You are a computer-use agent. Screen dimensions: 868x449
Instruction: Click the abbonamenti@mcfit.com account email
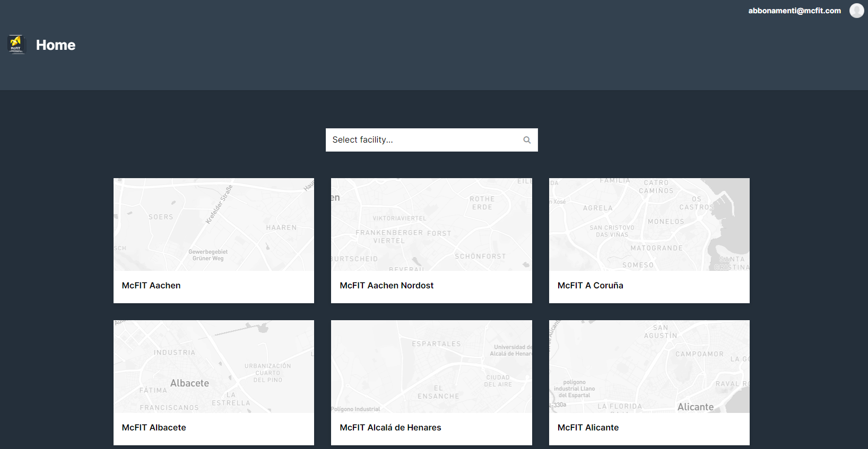pyautogui.click(x=794, y=11)
